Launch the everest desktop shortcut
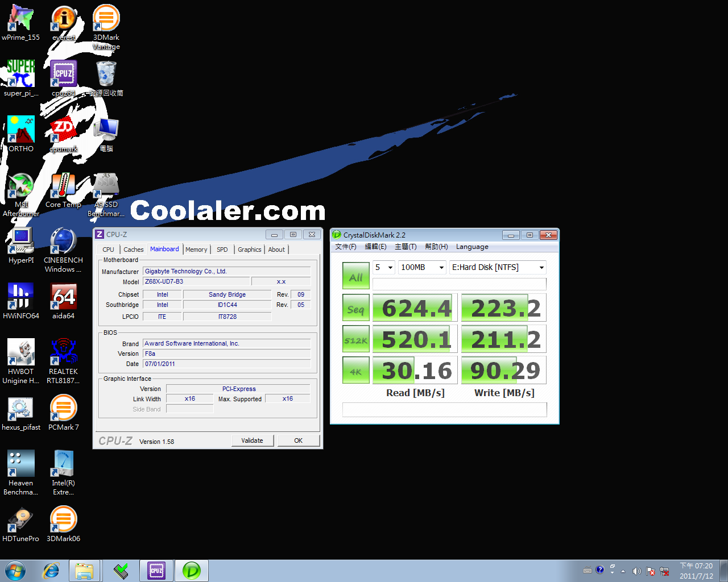 point(64,23)
